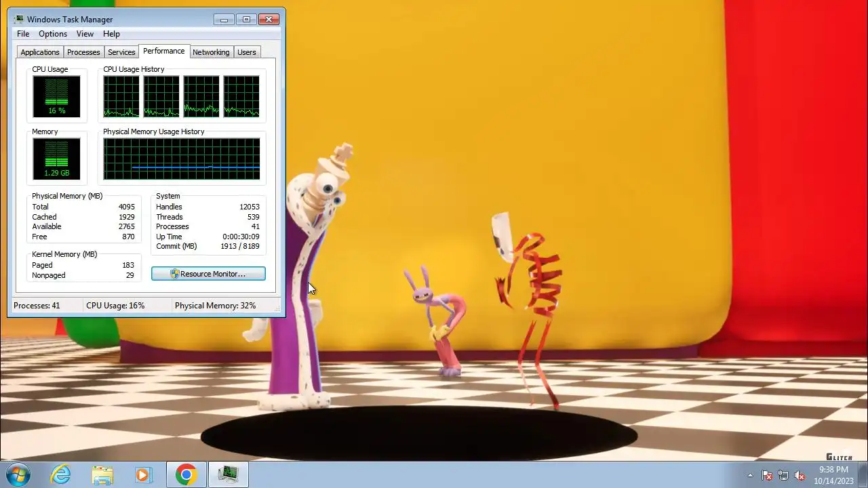This screenshot has width=868, height=488.
Task: Click the Memory 1.29 GB gauge
Action: 56,159
